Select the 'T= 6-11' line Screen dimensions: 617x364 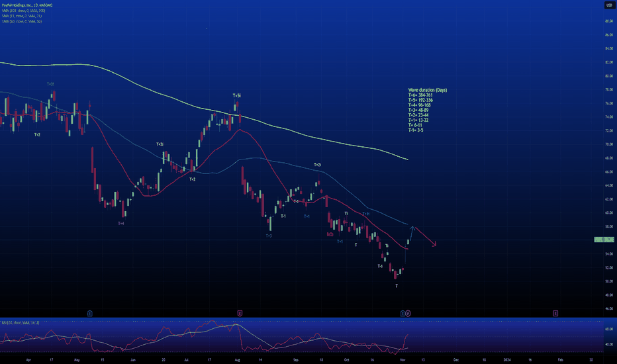[x=415, y=125]
